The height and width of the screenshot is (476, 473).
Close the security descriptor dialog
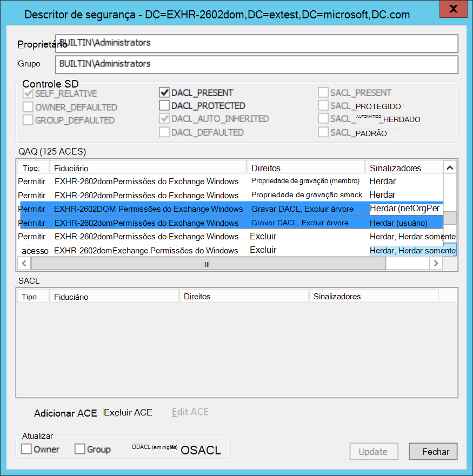click(453, 9)
